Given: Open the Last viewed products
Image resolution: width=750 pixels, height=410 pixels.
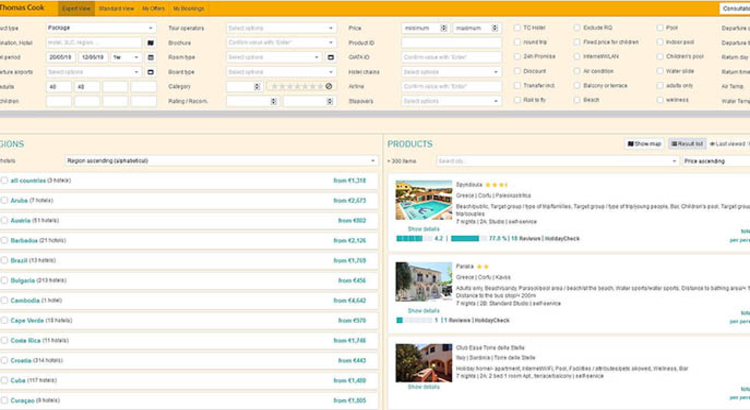Looking at the screenshot, I should pyautogui.click(x=728, y=144).
